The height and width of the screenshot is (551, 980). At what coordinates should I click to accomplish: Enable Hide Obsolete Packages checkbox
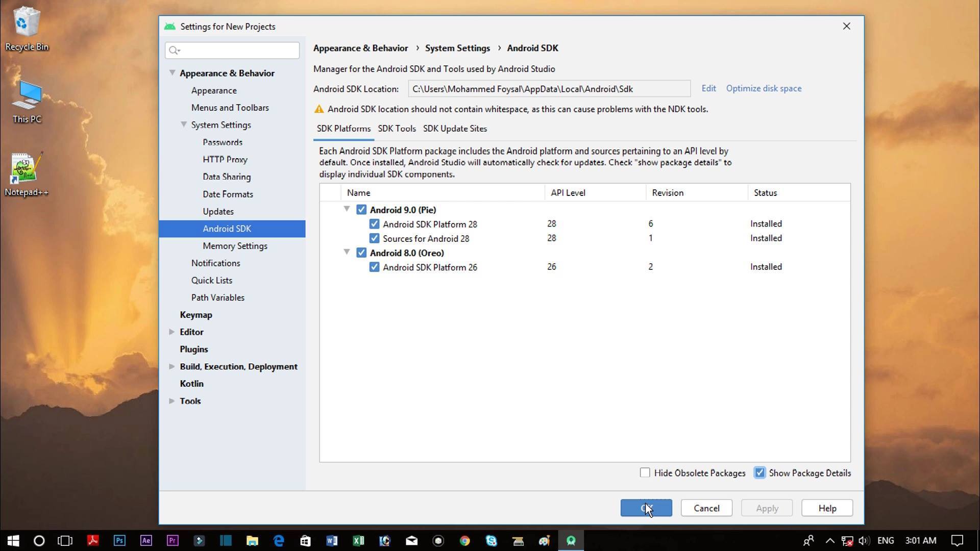(645, 473)
